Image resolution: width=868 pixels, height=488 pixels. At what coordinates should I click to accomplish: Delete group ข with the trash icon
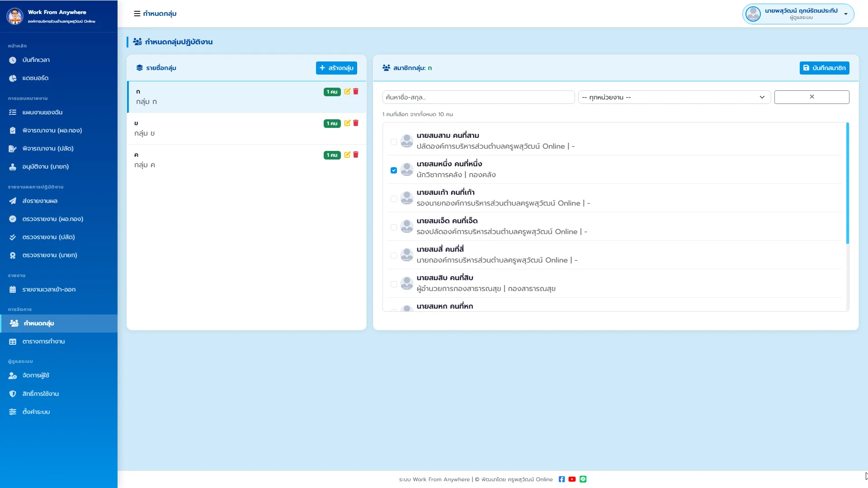coord(356,123)
